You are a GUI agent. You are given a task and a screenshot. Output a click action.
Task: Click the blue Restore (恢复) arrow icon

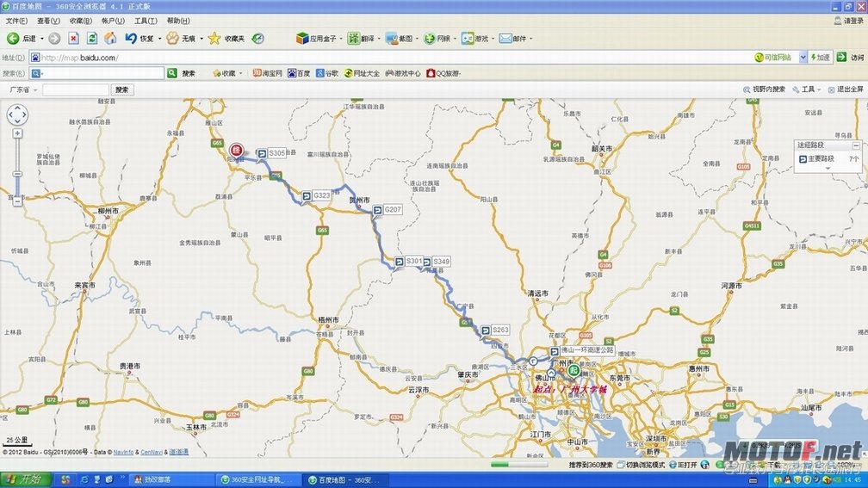pyautogui.click(x=131, y=38)
